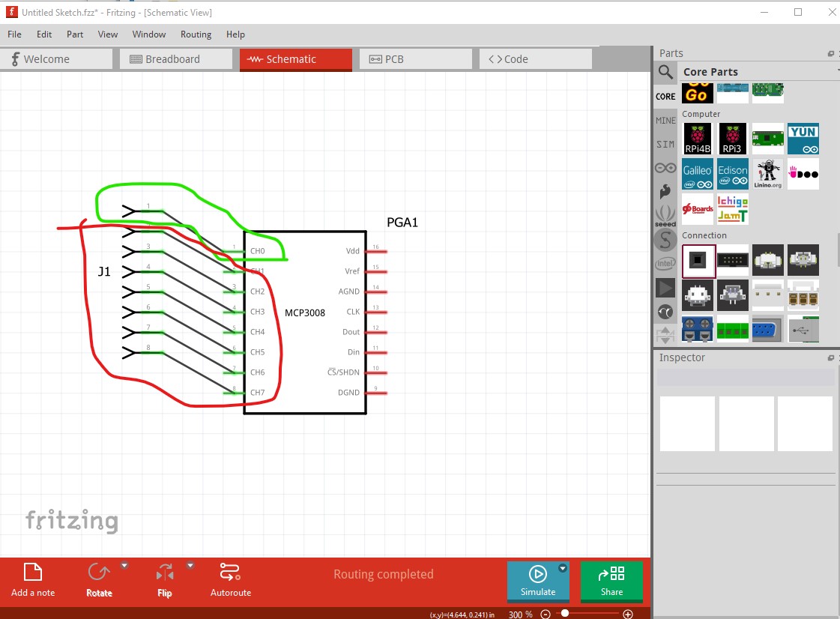Select the Raspberry Pi 4B part

point(698,139)
